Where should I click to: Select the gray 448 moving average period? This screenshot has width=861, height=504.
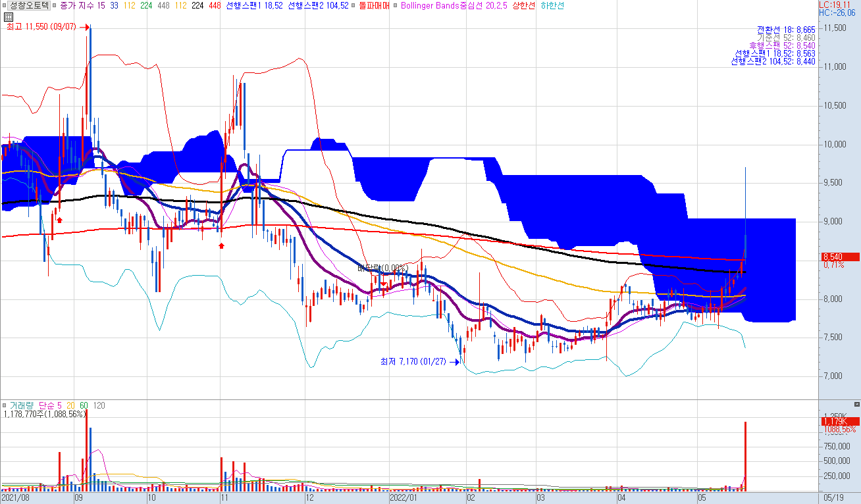[x=163, y=5]
